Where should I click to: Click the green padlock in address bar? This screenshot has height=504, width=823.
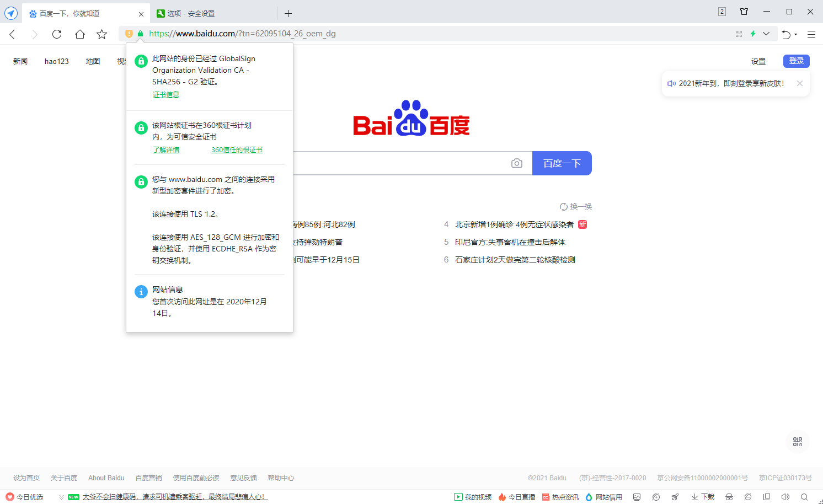(141, 34)
